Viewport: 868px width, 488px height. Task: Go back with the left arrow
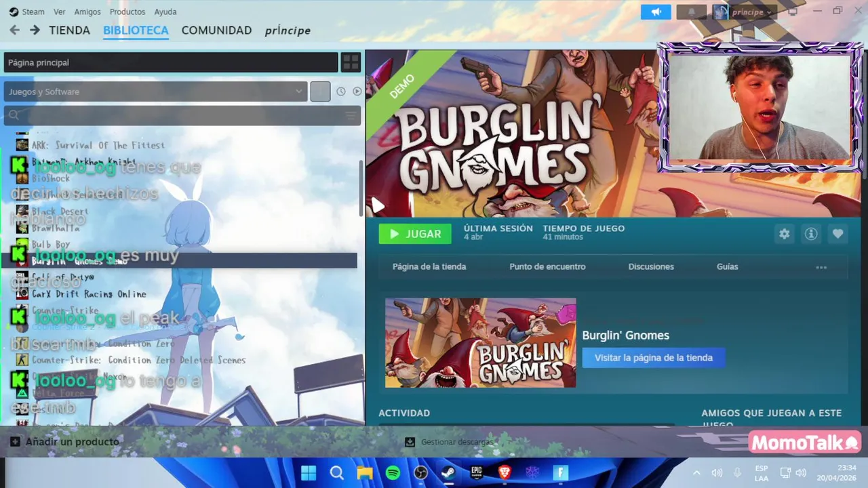click(x=14, y=30)
